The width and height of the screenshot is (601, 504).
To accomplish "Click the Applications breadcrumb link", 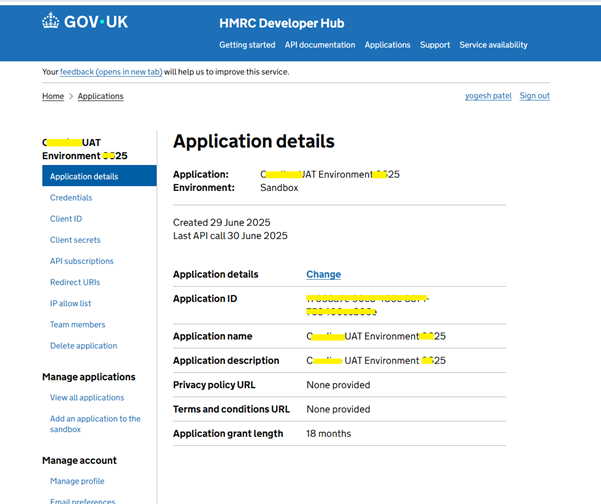I will (100, 96).
